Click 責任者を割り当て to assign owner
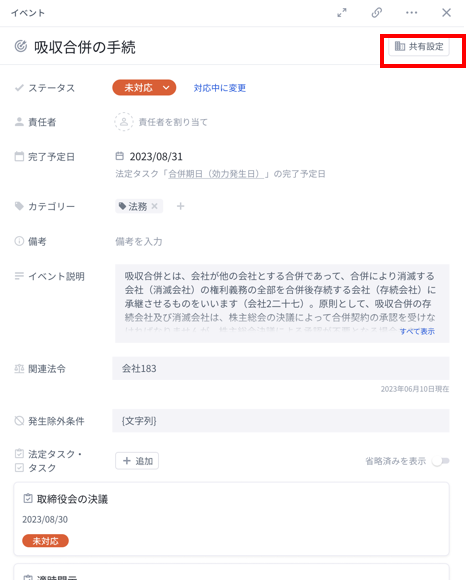This screenshot has height=586, width=475. point(173,122)
